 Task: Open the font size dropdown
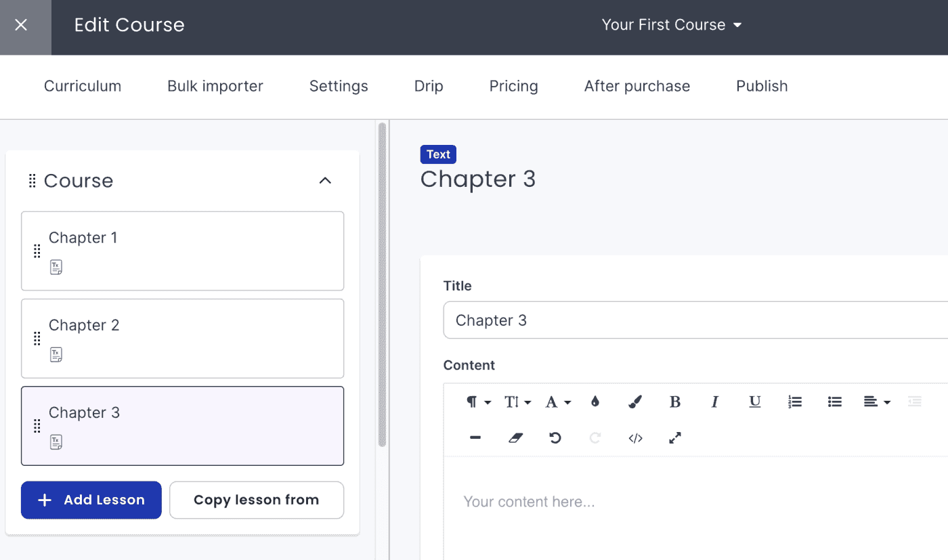point(518,402)
